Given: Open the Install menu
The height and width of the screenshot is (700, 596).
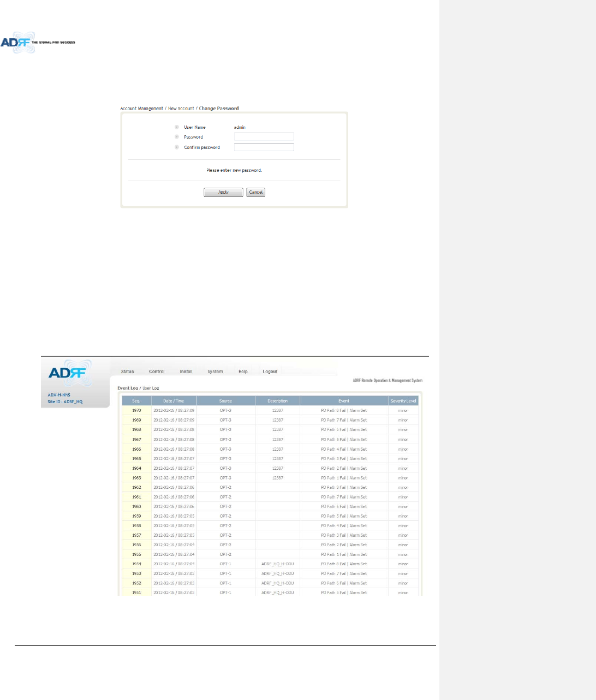Looking at the screenshot, I should [x=186, y=372].
